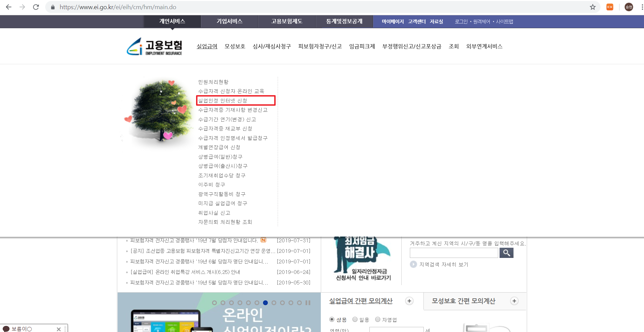Select 수급자격 인정명세서 발급청구

click(233, 138)
